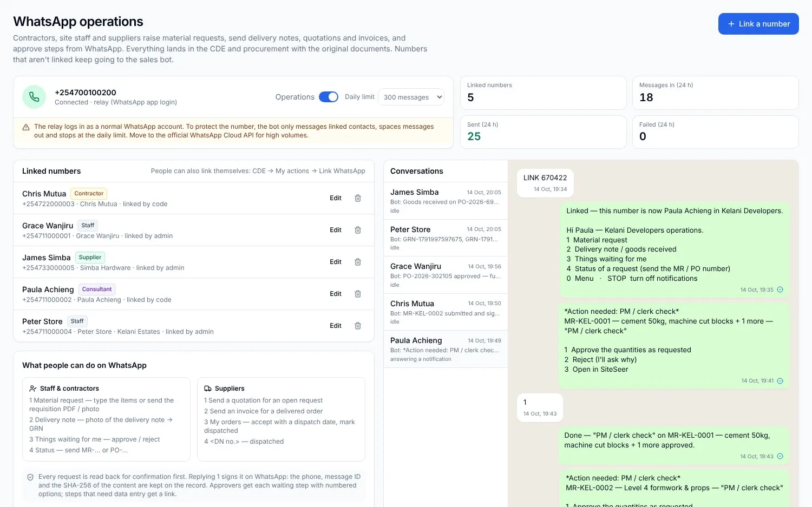Delete Chris Mutua's linked number
Image resolution: width=812 pixels, height=507 pixels.
coord(358,198)
